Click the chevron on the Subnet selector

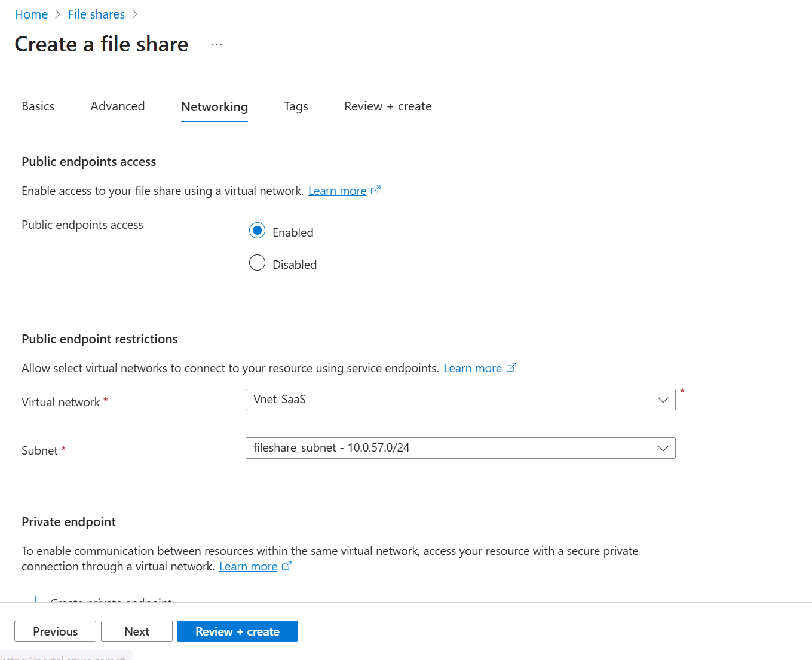[x=663, y=448]
